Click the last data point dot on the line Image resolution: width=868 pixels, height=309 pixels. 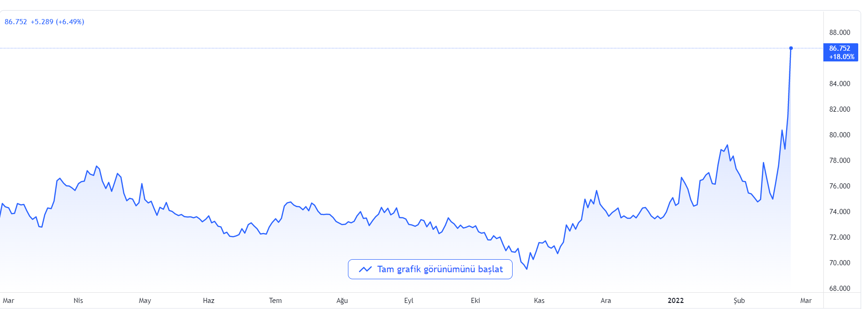click(791, 48)
